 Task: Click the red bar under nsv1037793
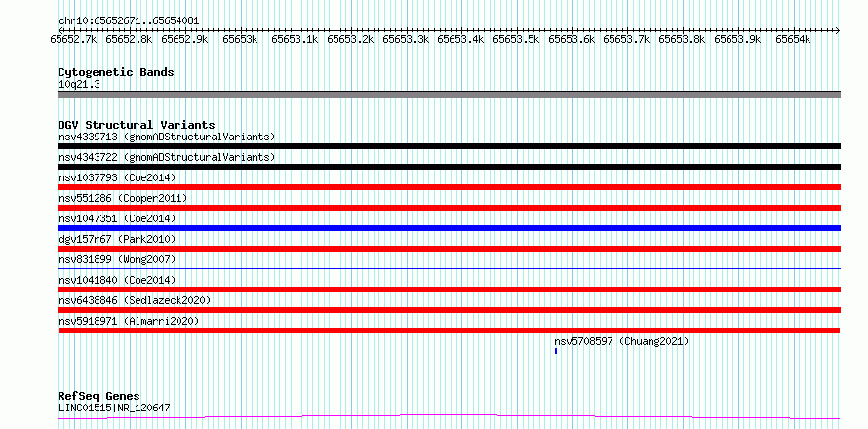click(x=449, y=187)
